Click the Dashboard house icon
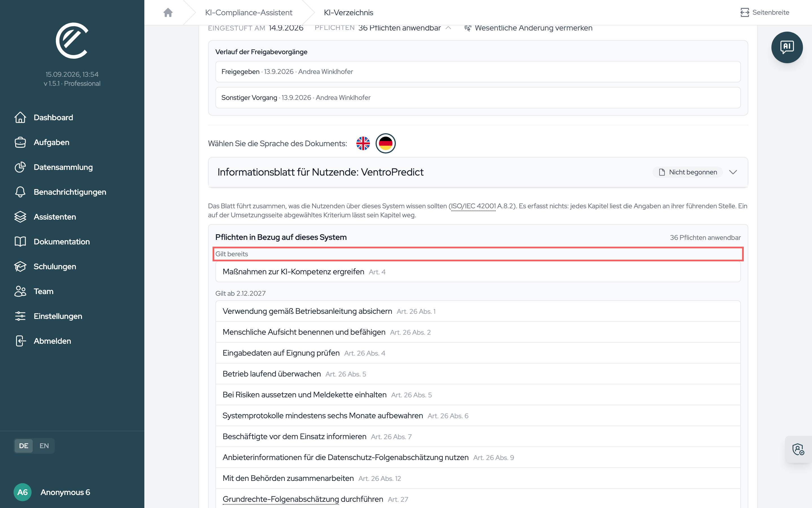Screen dimensions: 812x508 (20, 117)
